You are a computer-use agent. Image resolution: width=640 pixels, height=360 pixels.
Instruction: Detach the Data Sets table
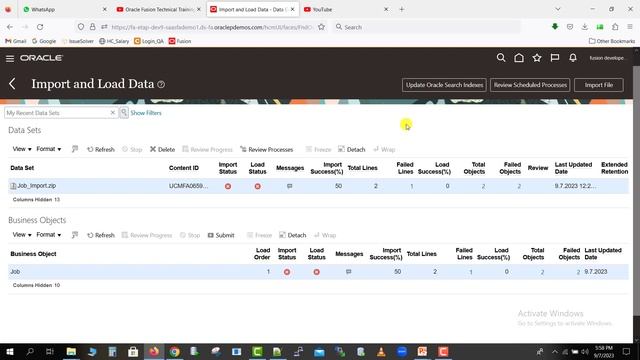351,149
